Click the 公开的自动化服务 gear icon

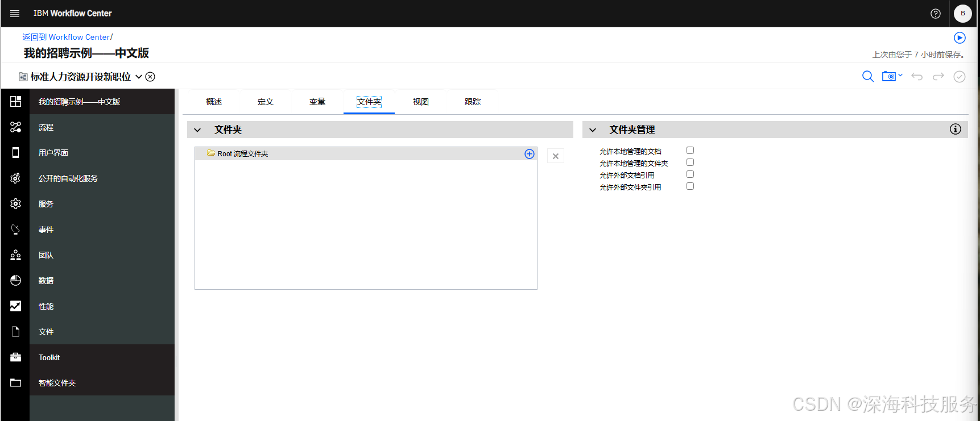15,178
